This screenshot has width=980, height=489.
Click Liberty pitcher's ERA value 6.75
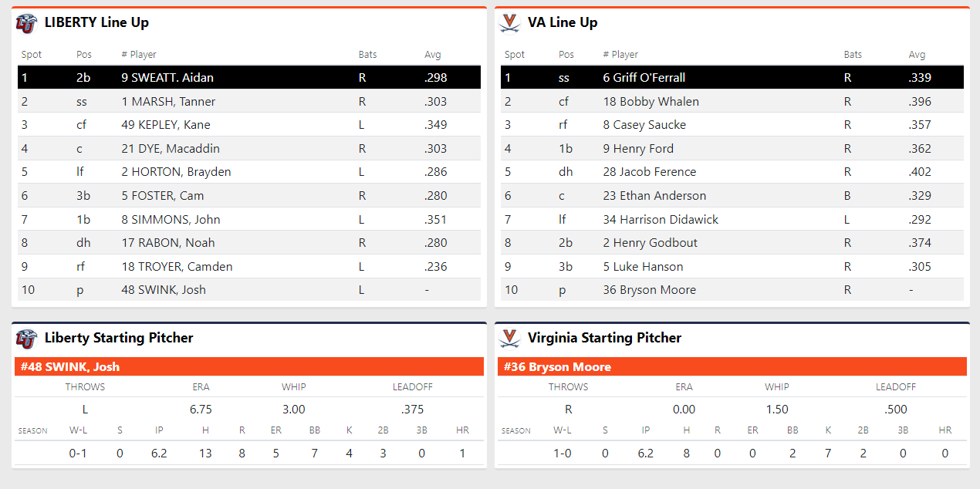201,410
